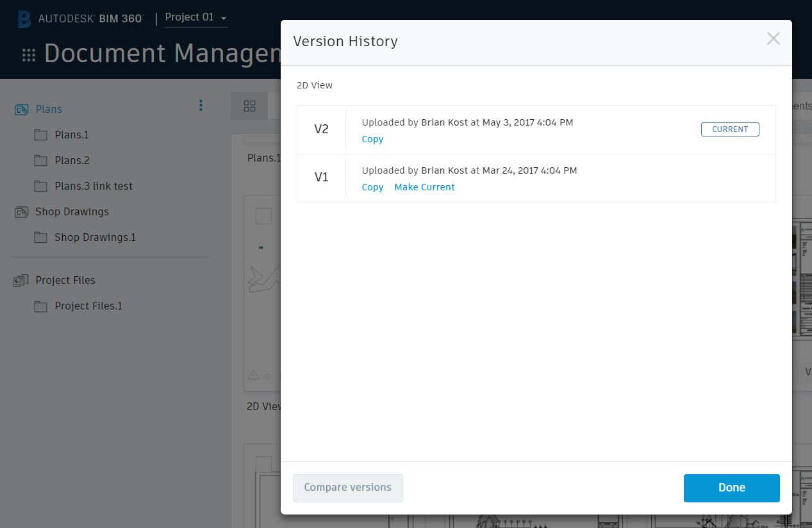Image resolution: width=812 pixels, height=528 pixels.
Task: Click the Autodesk BIM 360 logo
Action: (x=81, y=19)
